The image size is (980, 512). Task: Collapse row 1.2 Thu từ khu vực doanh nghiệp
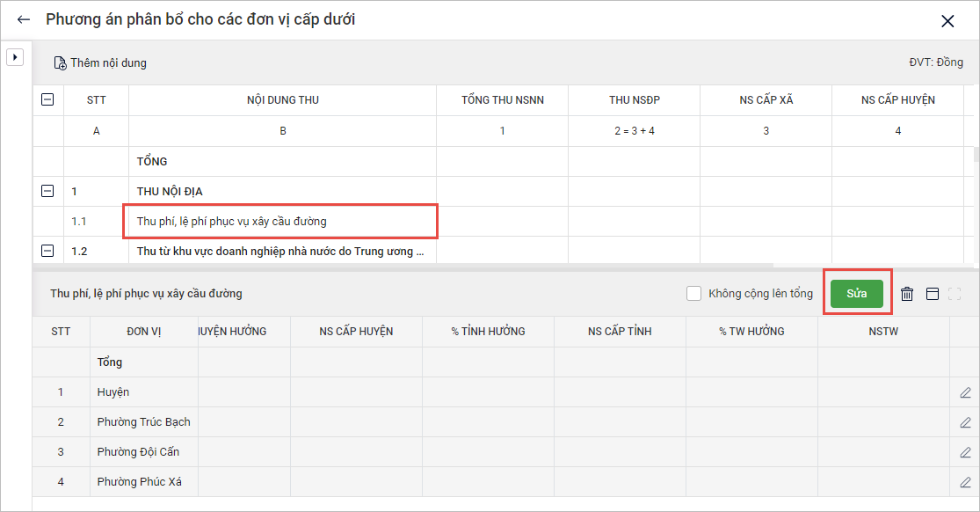click(x=48, y=251)
